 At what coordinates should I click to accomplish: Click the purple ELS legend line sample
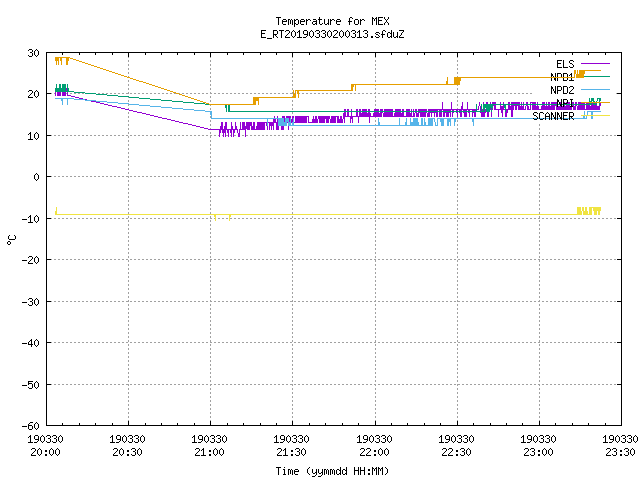click(x=595, y=64)
